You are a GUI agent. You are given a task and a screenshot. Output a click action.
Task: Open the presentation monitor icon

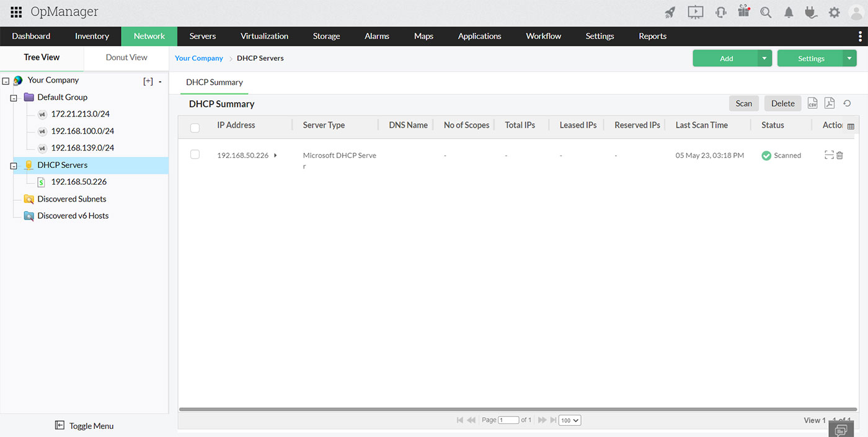[x=696, y=12]
